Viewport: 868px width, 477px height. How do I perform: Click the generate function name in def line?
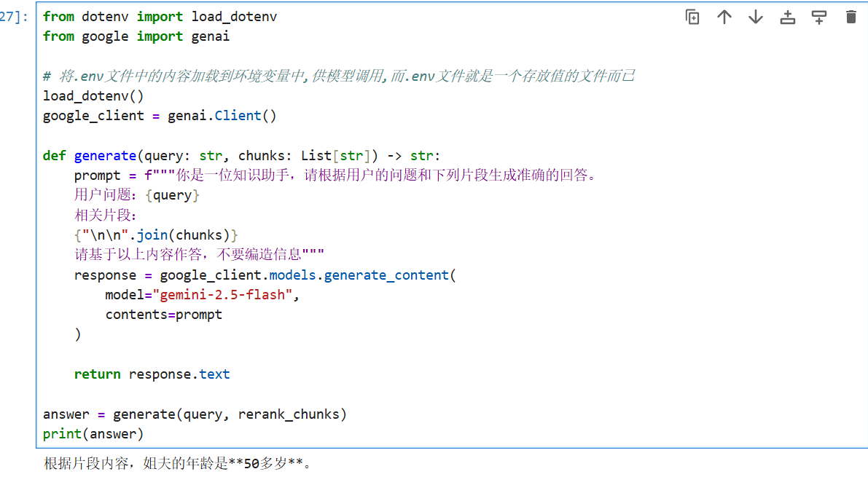pos(105,155)
